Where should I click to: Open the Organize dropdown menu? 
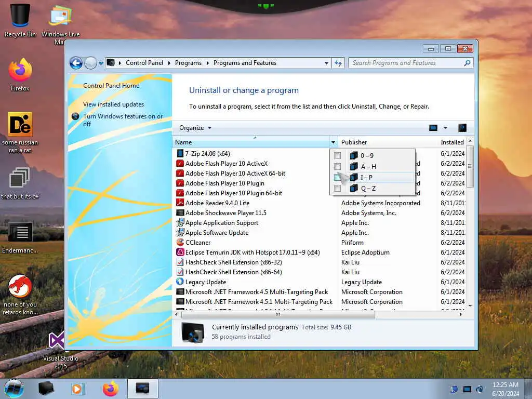coord(195,128)
